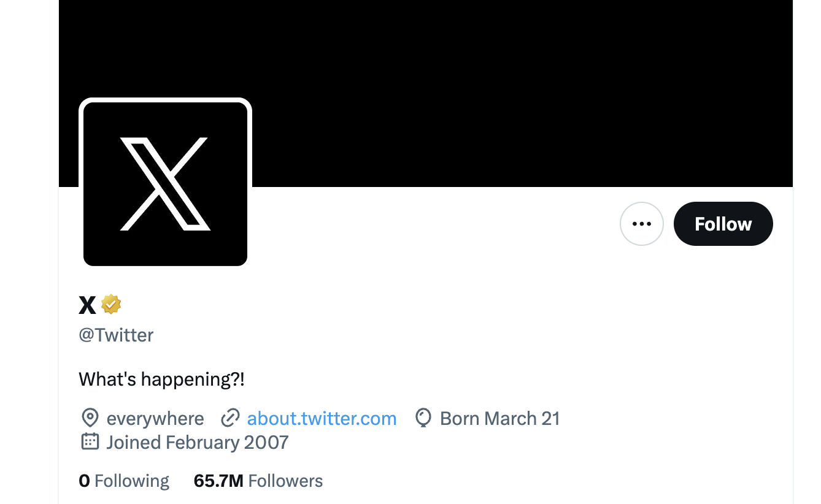Click the everywhere location text

155,418
